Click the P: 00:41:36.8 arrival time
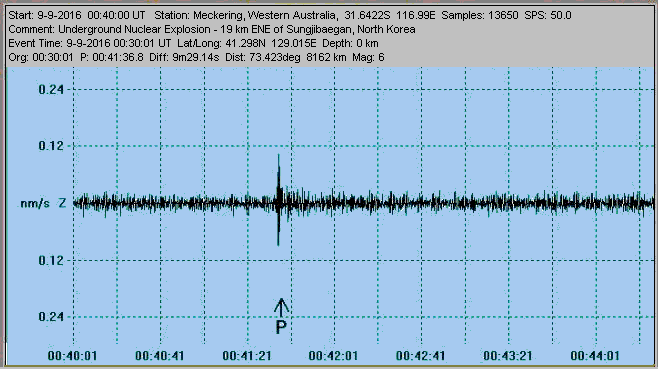 112,57
